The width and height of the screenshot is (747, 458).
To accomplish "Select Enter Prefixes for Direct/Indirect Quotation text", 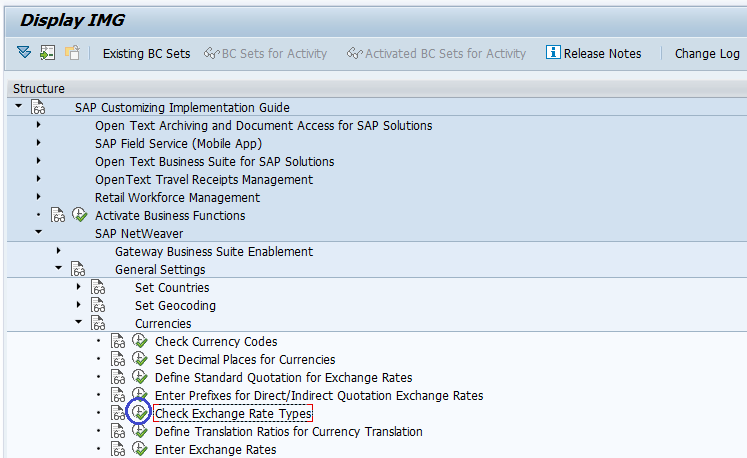I will point(319,396).
